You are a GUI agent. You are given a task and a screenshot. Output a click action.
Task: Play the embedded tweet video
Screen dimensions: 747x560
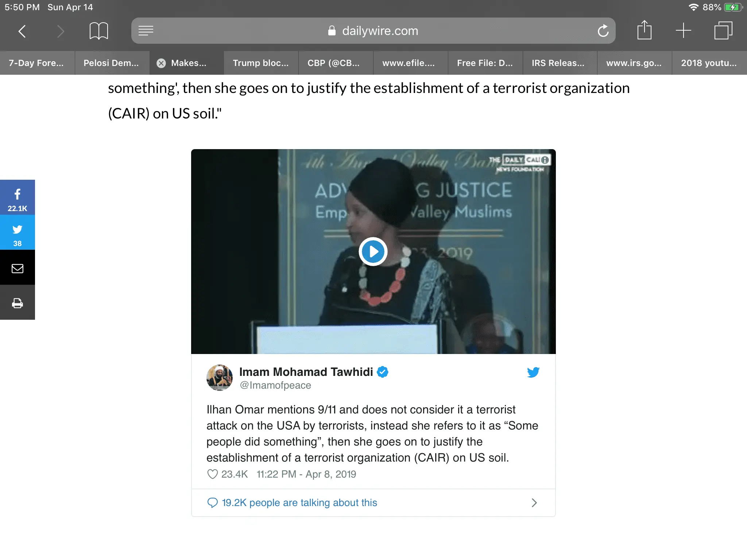[x=373, y=252]
